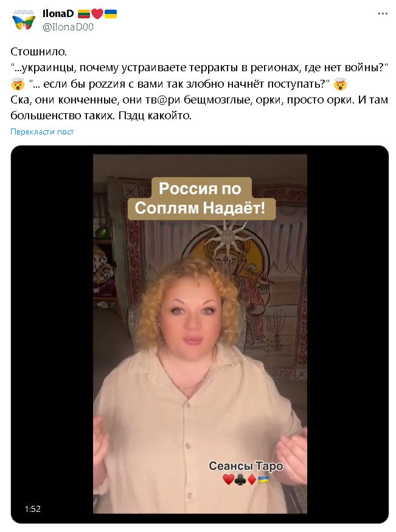
Task: Play the video of the woman speaking
Action: pyautogui.click(x=200, y=334)
